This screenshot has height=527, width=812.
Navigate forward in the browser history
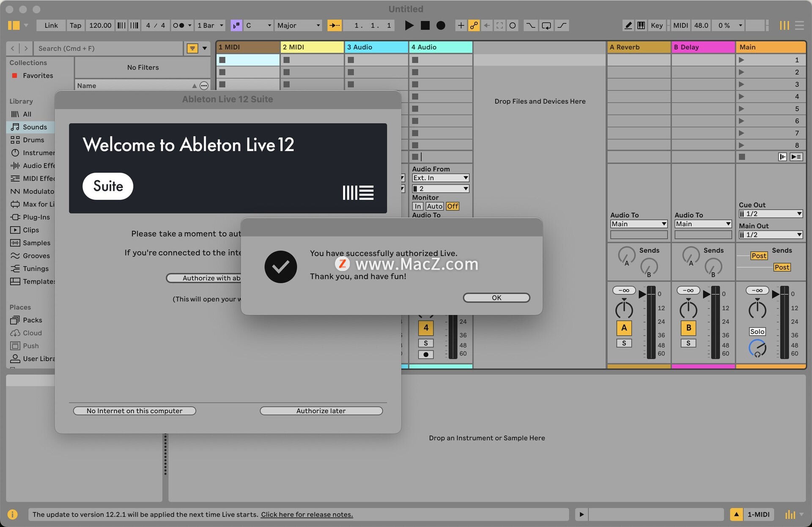pos(26,48)
